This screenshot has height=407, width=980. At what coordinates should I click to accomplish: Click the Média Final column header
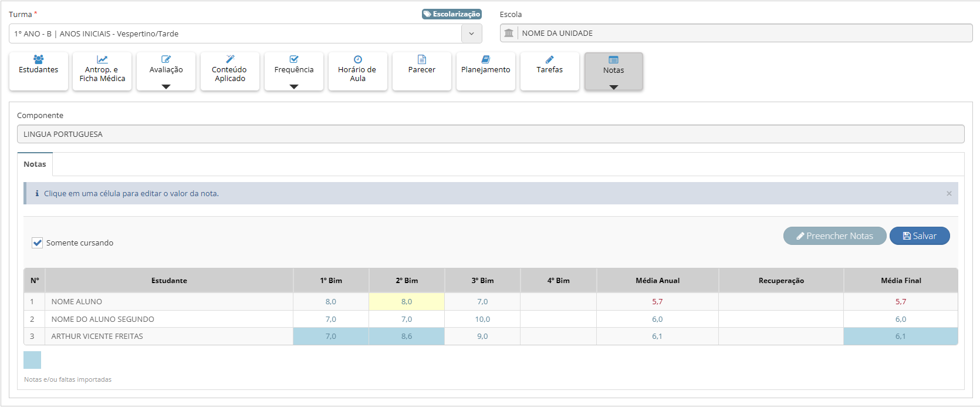(x=901, y=281)
